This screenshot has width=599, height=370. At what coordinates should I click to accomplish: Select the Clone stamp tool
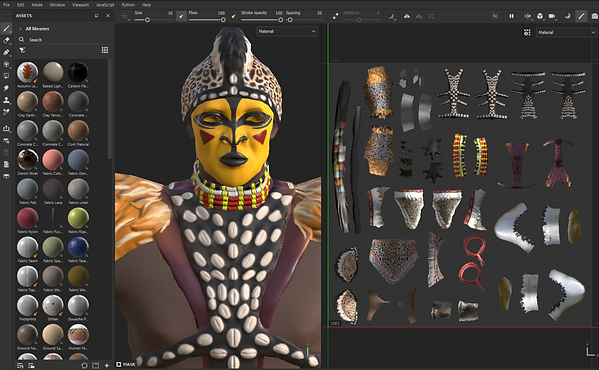pyautogui.click(x=6, y=100)
